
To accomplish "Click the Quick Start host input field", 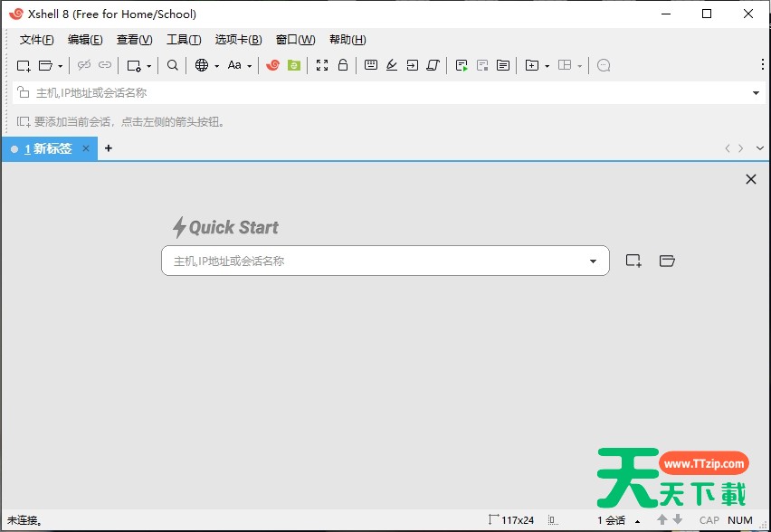I will point(371,261).
